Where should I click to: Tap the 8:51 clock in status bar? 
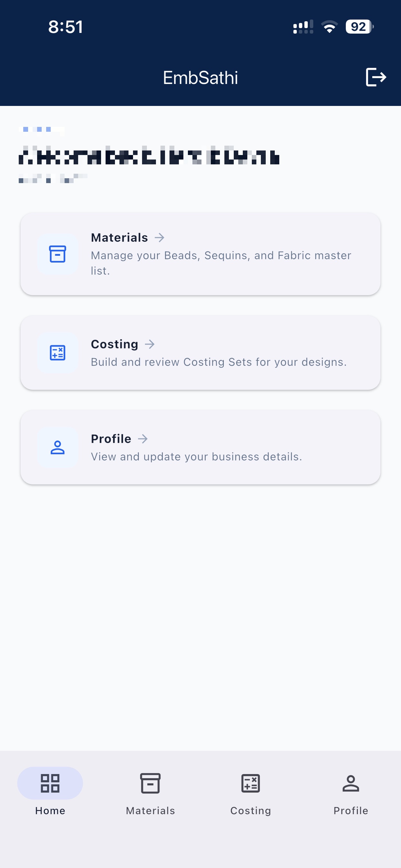coord(65,26)
